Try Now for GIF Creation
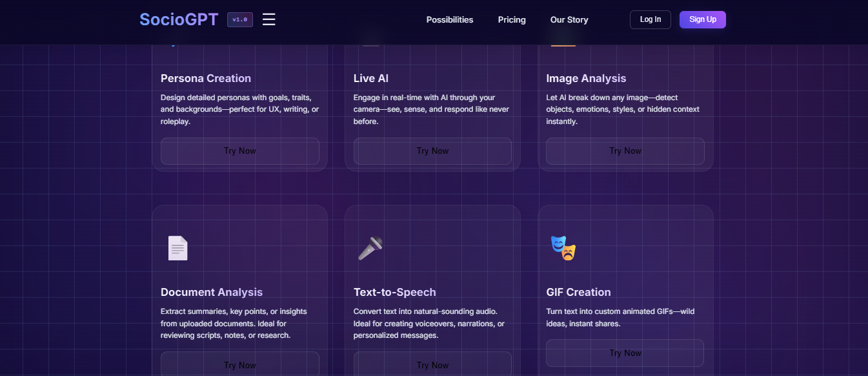Image resolution: width=868 pixels, height=376 pixels. 625,353
